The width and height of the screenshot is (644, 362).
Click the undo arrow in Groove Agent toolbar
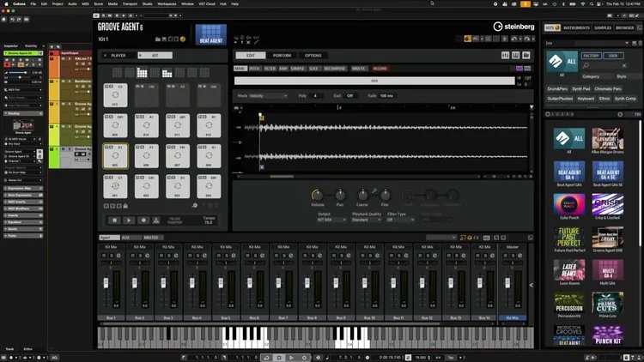click(x=514, y=39)
